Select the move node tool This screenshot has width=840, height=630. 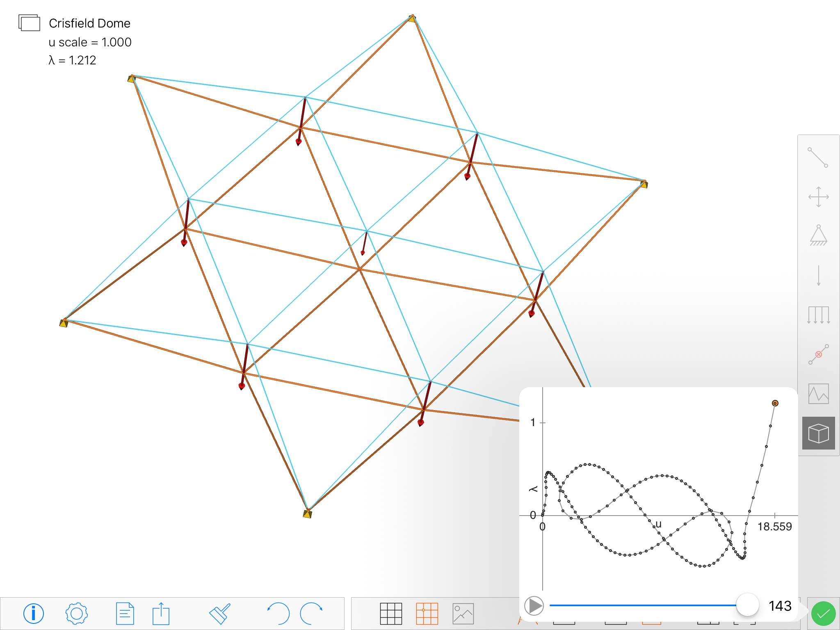coord(818,197)
